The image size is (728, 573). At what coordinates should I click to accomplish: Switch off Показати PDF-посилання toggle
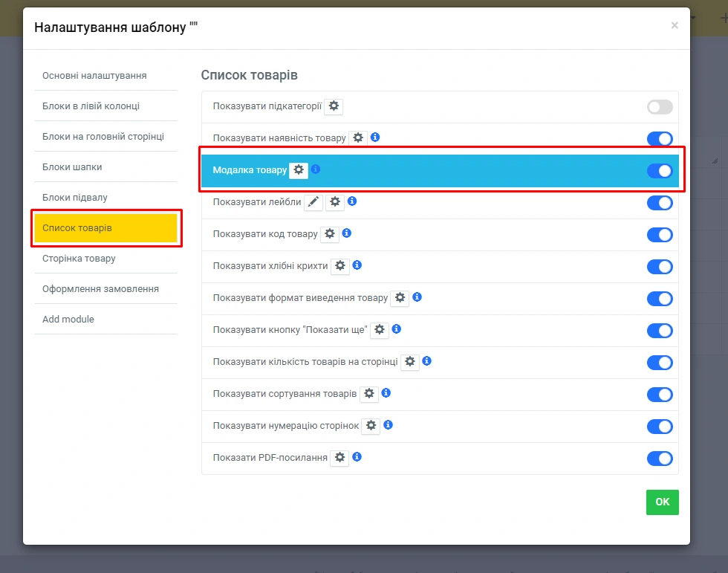[659, 459]
